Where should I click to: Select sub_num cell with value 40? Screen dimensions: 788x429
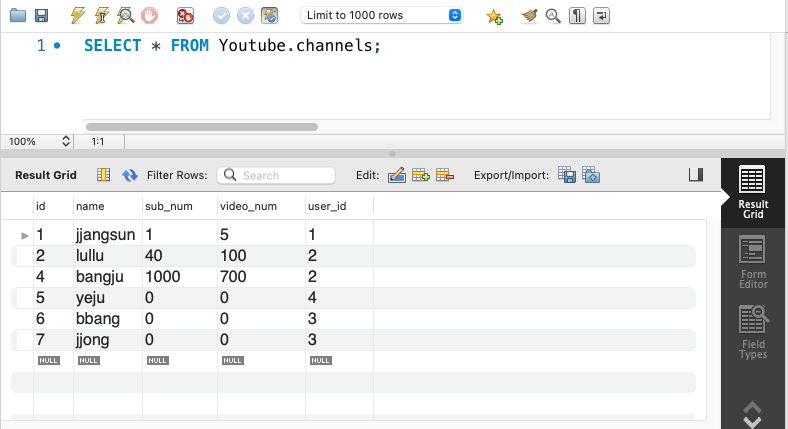[x=179, y=256]
